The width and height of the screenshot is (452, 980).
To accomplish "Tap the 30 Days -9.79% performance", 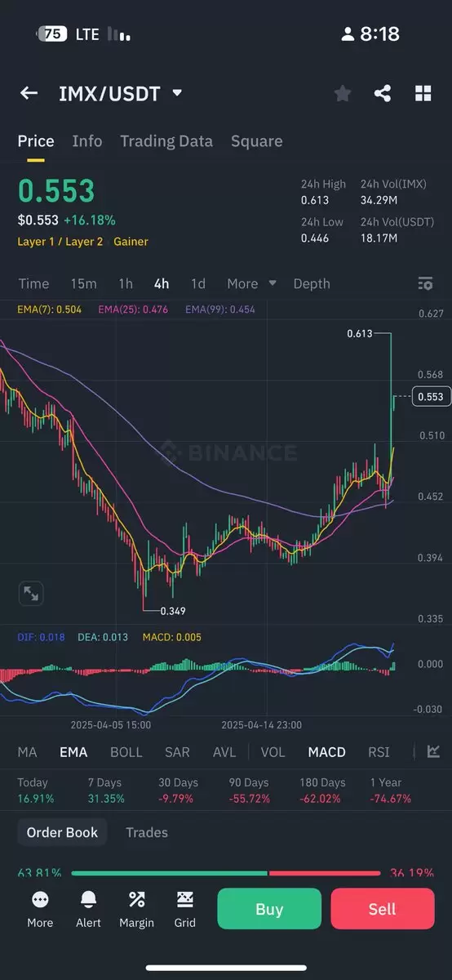I will 179,791.
